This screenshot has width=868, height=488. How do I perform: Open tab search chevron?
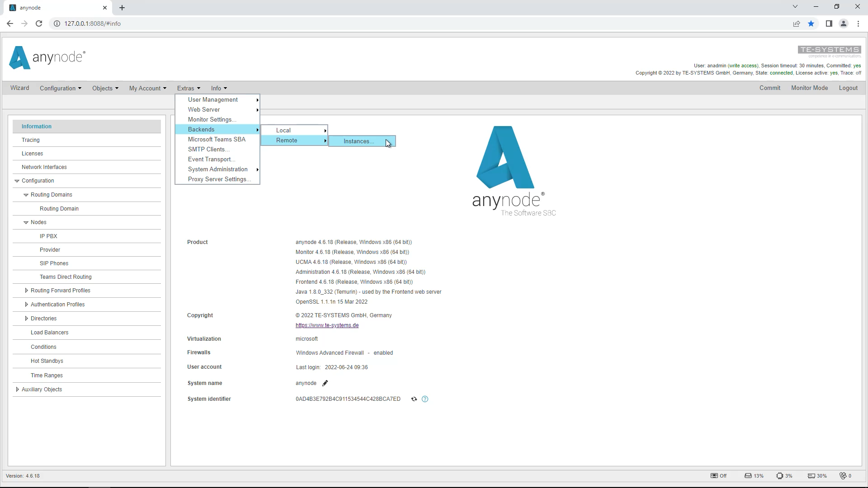click(x=795, y=6)
